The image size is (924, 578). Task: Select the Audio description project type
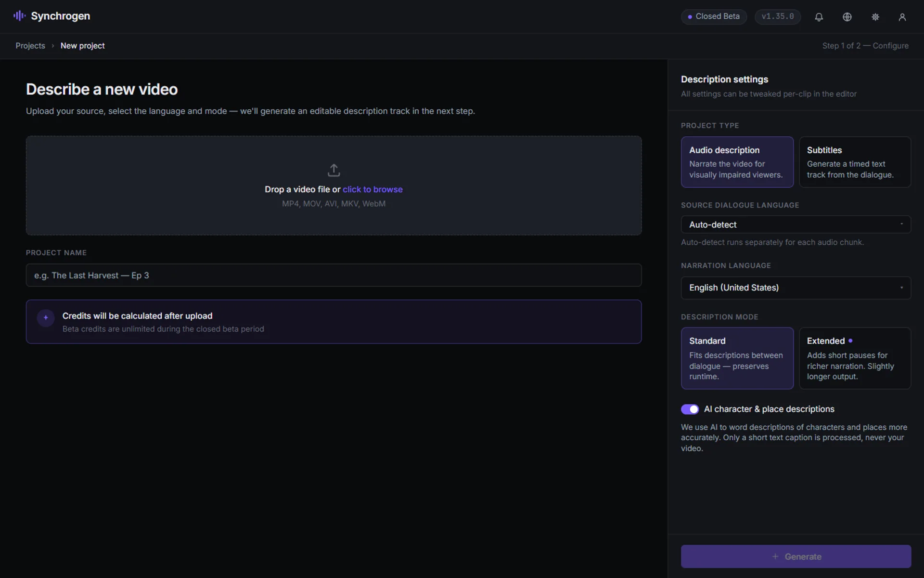(737, 162)
